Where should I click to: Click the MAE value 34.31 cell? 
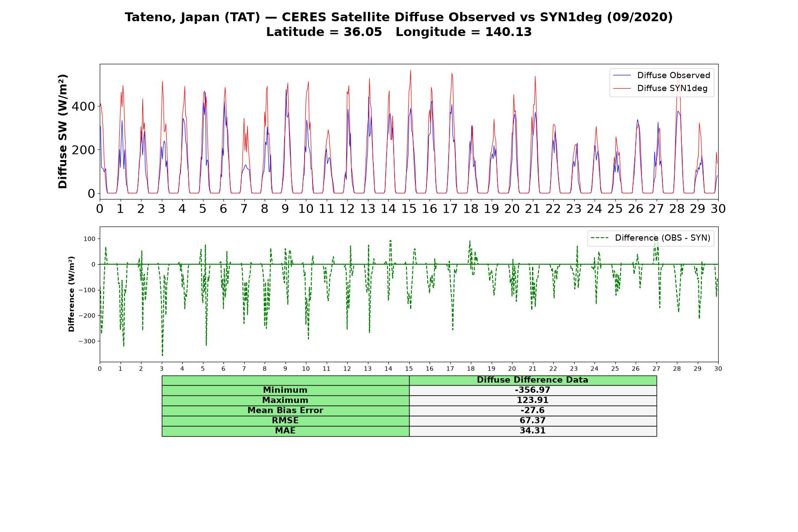pos(532,431)
